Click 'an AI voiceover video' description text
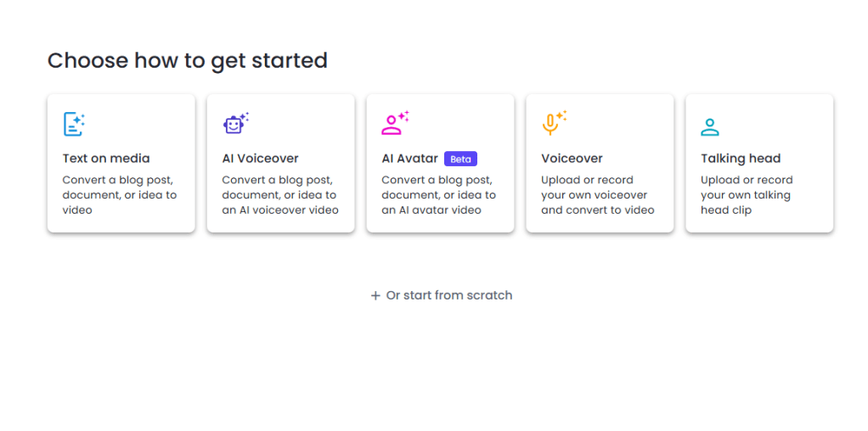This screenshot has width=868, height=431. pos(280,210)
